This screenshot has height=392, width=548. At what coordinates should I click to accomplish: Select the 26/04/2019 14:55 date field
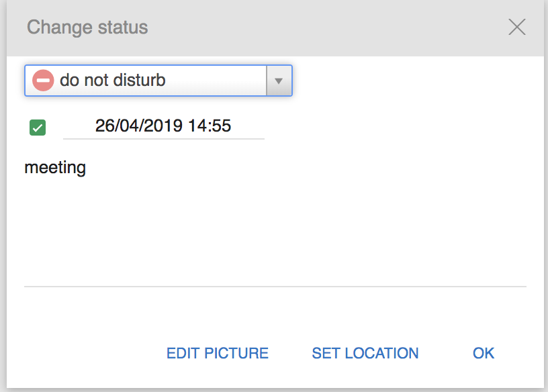[164, 126]
